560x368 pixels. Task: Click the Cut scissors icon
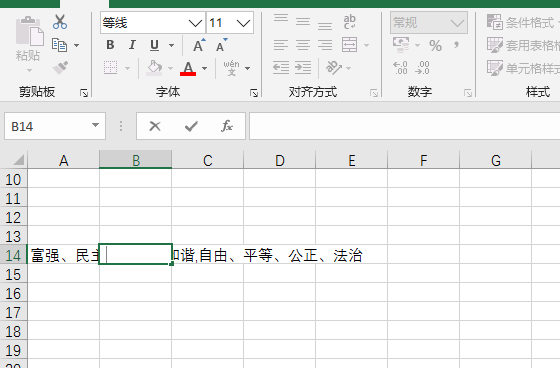60,22
